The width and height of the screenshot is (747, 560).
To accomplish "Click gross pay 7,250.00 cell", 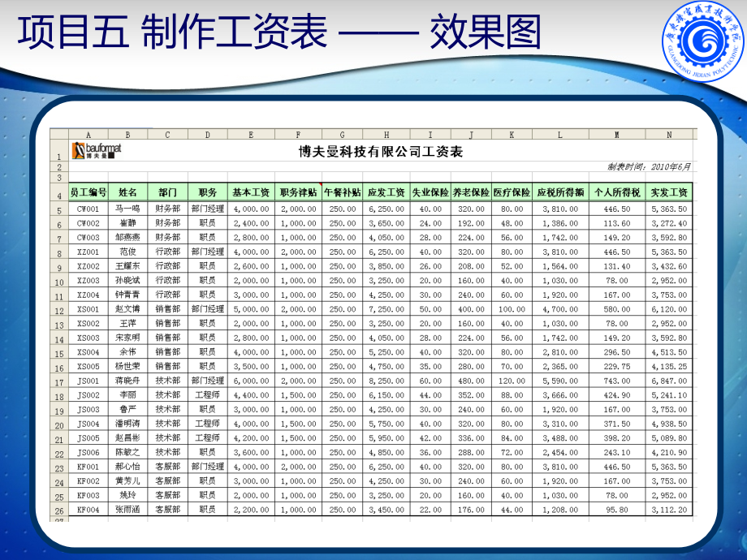I will (386, 309).
